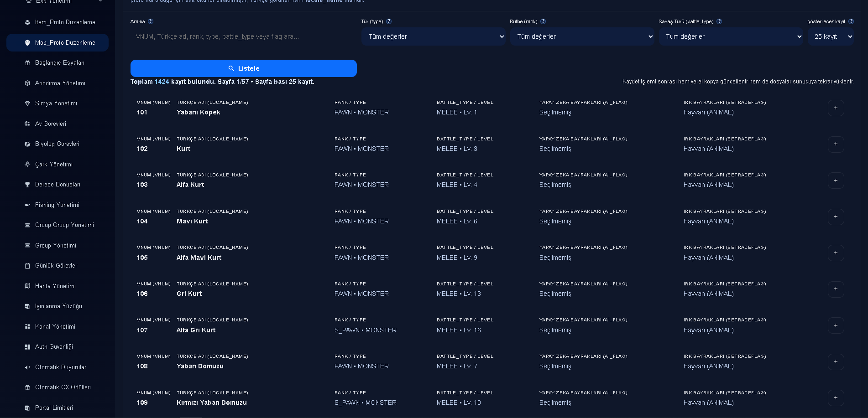
Task: Expand row 106 Gri Kurt with the plus button
Action: tap(836, 289)
